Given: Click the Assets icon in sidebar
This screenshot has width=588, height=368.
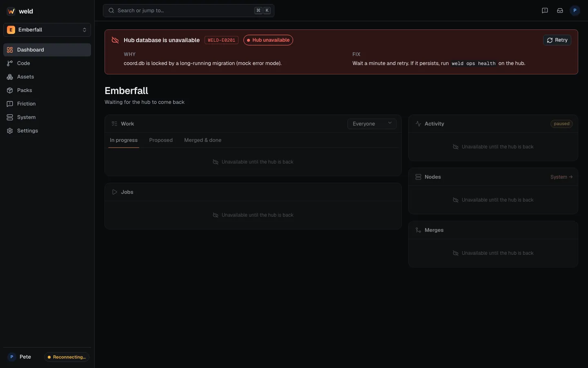Looking at the screenshot, I should [x=10, y=77].
